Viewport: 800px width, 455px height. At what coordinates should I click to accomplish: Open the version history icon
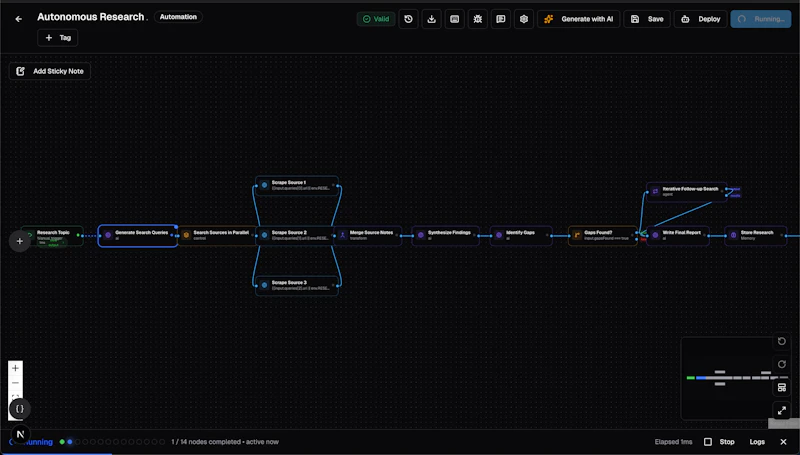click(408, 19)
